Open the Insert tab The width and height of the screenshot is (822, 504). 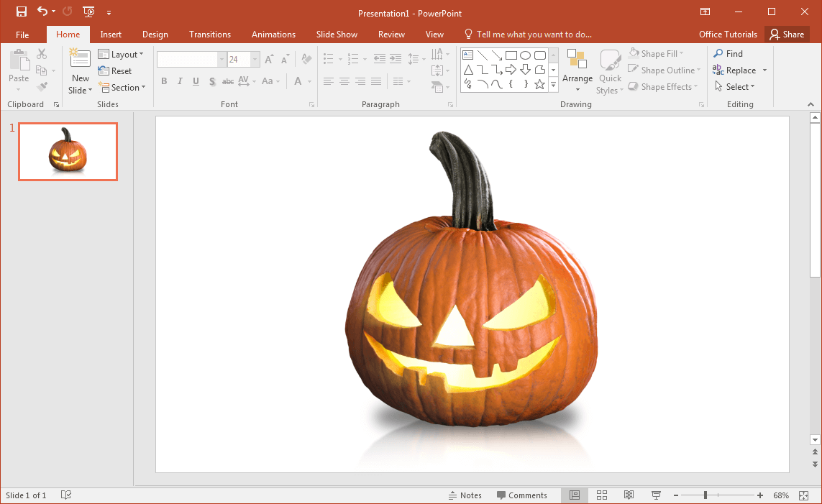(x=111, y=35)
